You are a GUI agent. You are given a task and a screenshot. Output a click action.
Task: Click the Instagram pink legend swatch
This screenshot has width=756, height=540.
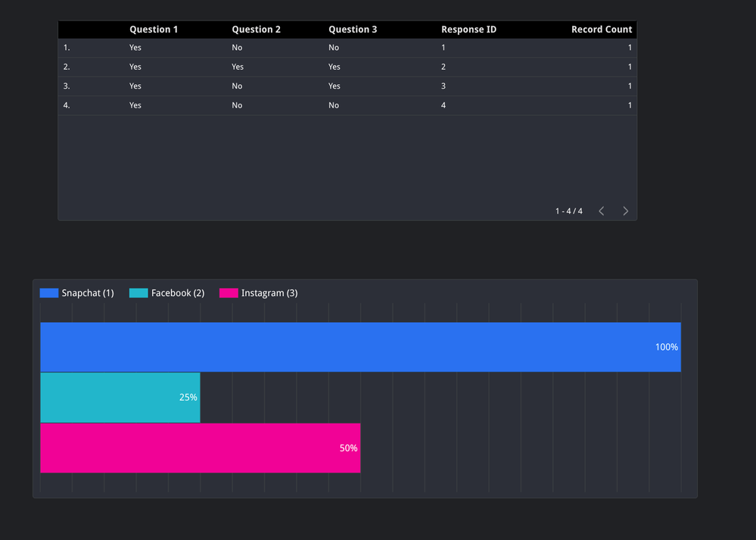coord(229,293)
